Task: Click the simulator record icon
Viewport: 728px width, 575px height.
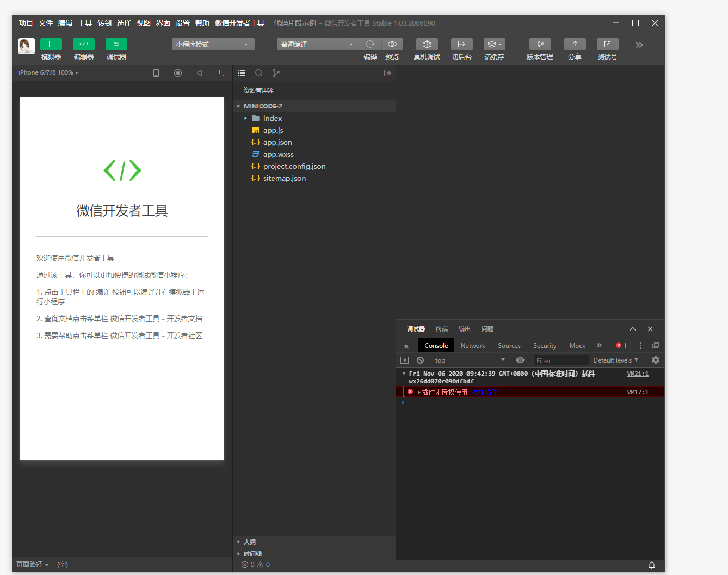Action: coord(178,73)
